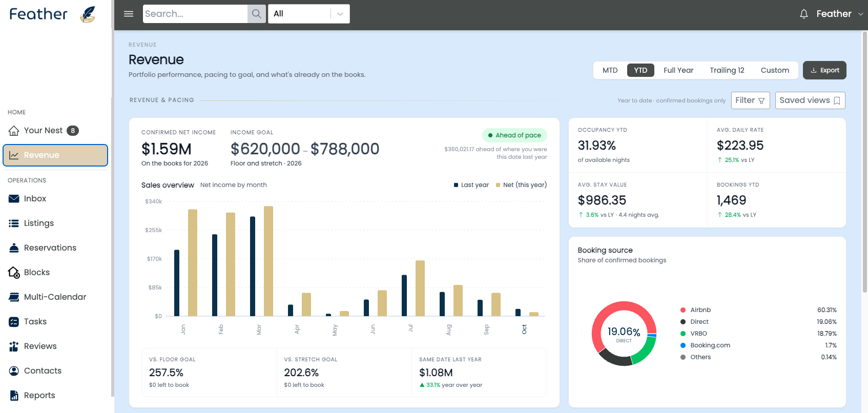Click the Reservations bell icon

click(14, 248)
